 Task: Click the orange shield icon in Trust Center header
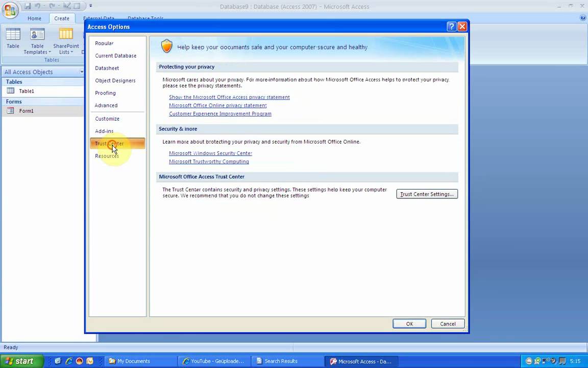(166, 46)
